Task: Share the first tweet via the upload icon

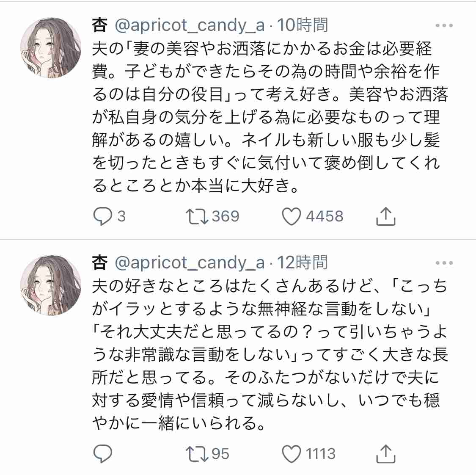Action: point(386,216)
